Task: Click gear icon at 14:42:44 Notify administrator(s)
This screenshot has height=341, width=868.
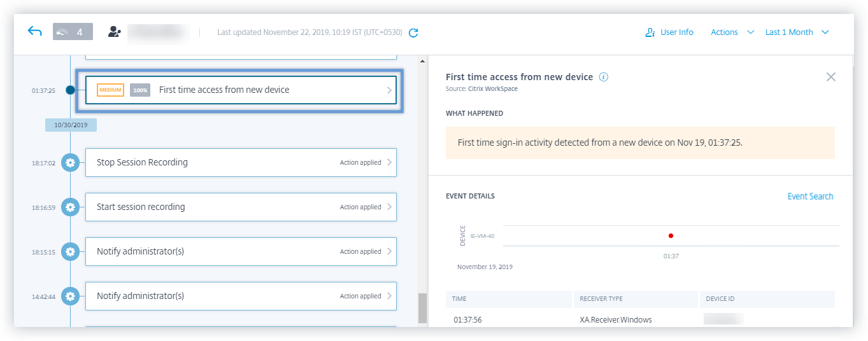Action: point(70,296)
